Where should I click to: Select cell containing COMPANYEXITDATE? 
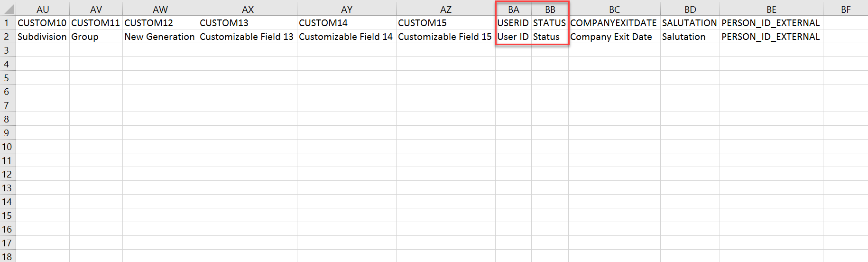pyautogui.click(x=614, y=23)
